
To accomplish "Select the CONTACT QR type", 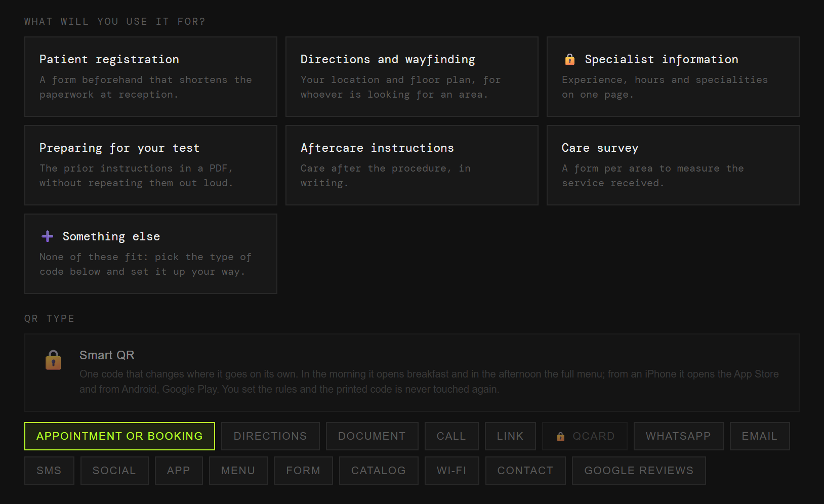I will tap(525, 471).
